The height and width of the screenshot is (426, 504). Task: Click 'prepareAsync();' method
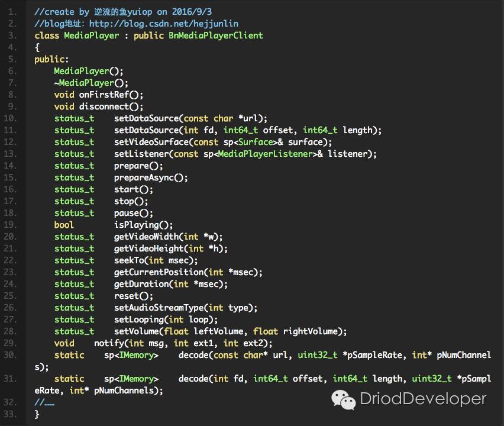point(151,177)
